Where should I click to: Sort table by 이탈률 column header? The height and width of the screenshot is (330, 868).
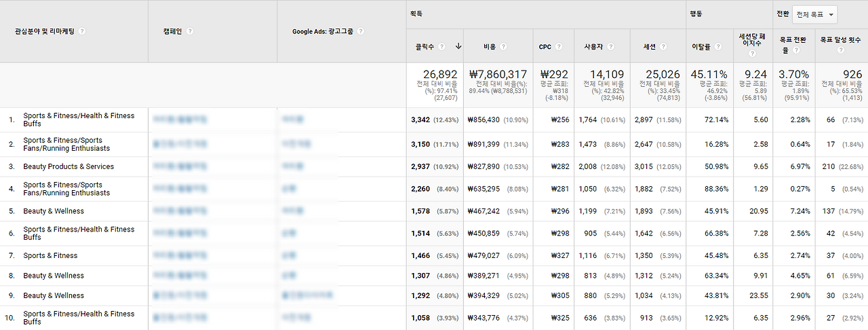point(701,47)
